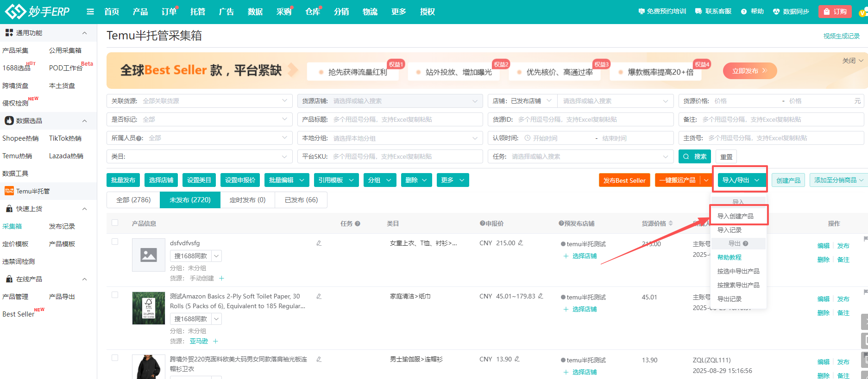
Task: Collapse the 数据选品 sidebar section
Action: (84, 121)
